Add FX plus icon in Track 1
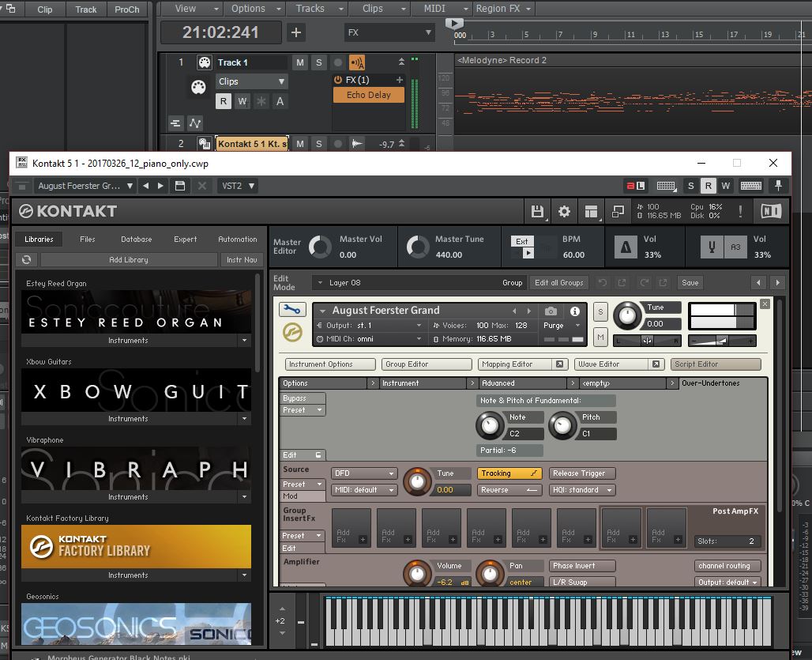This screenshot has height=660, width=812. click(399, 80)
